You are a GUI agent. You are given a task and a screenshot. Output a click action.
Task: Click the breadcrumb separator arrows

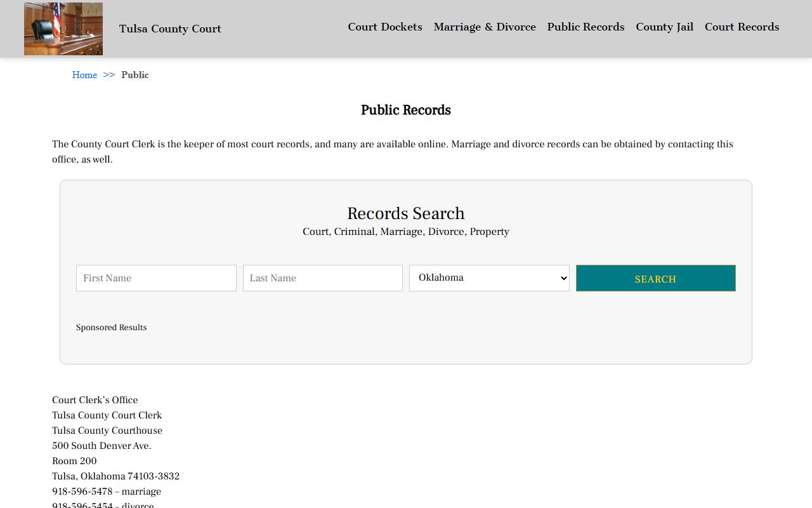click(109, 75)
